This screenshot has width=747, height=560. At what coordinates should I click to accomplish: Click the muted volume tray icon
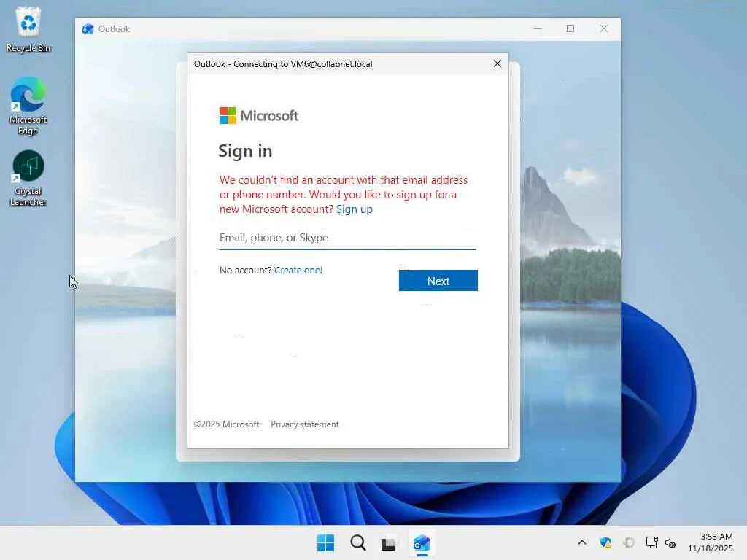670,542
